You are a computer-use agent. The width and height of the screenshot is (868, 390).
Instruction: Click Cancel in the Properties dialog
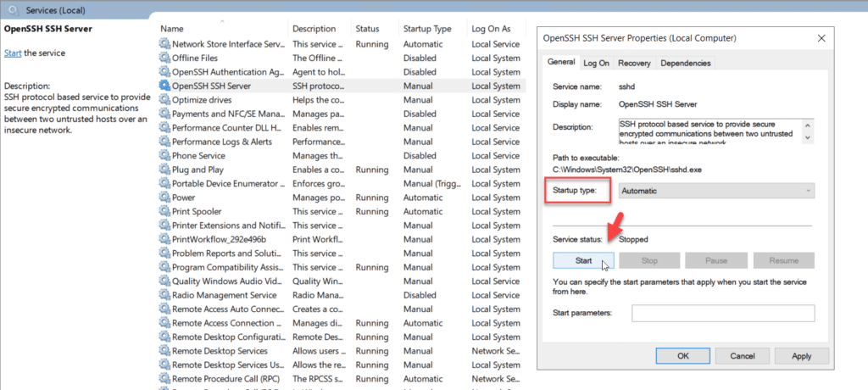[x=743, y=356]
